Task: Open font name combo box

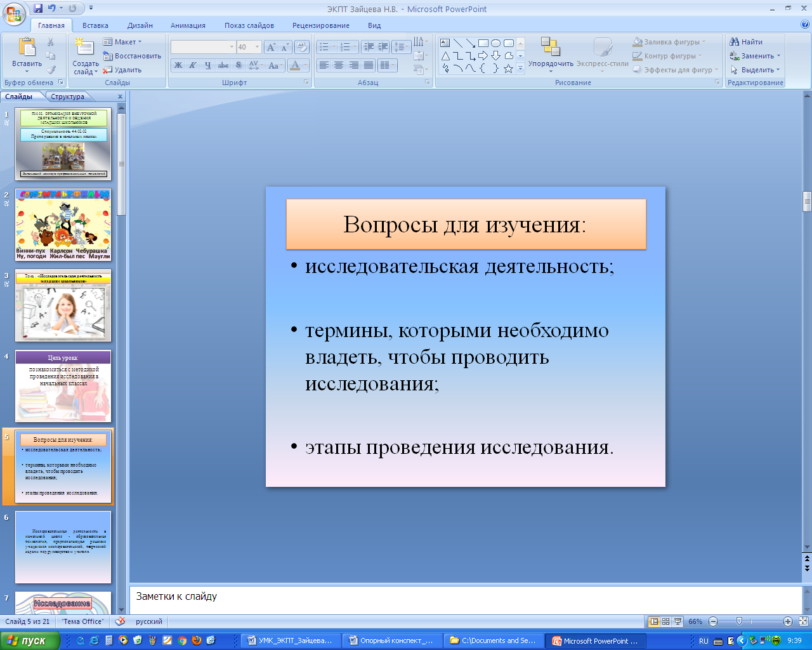Action: 203,47
